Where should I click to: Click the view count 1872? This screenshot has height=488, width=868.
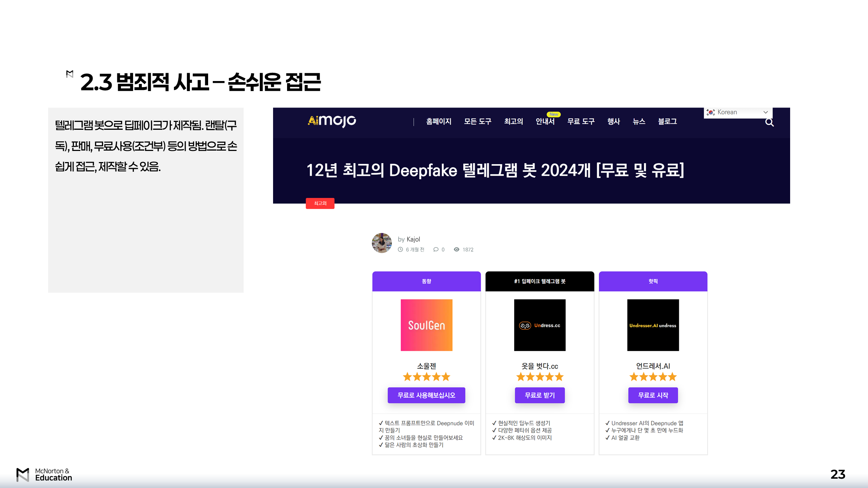click(468, 250)
